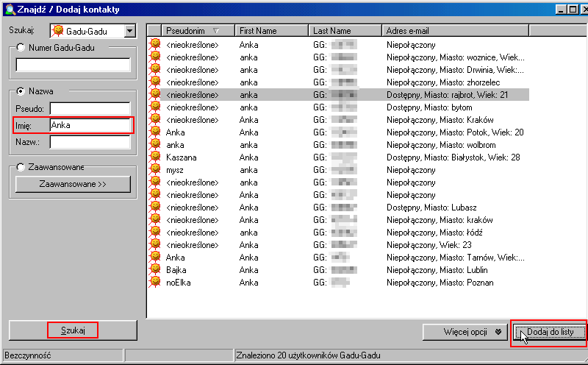Image resolution: width=588 pixels, height=365 pixels.
Task: Focus the Pseudo input field
Action: [x=90, y=109]
